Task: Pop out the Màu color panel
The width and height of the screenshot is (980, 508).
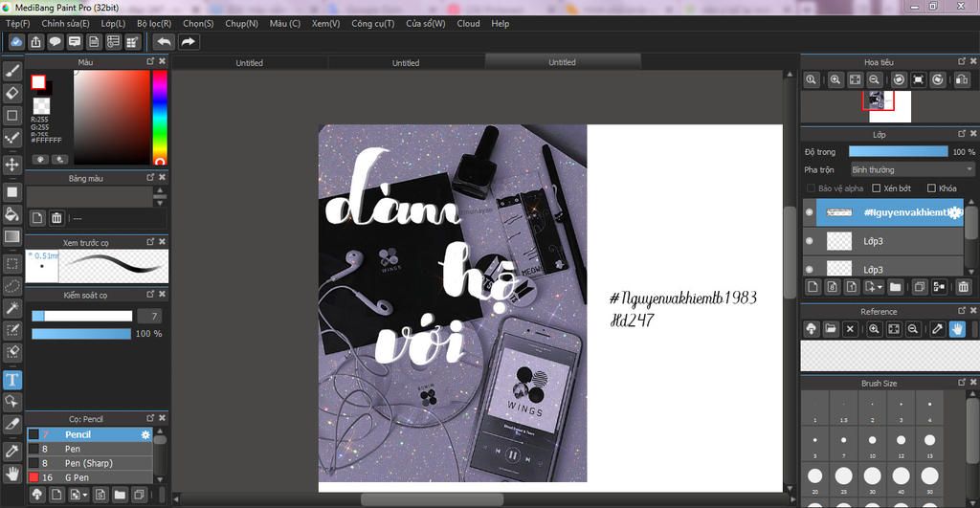Action: click(x=150, y=61)
